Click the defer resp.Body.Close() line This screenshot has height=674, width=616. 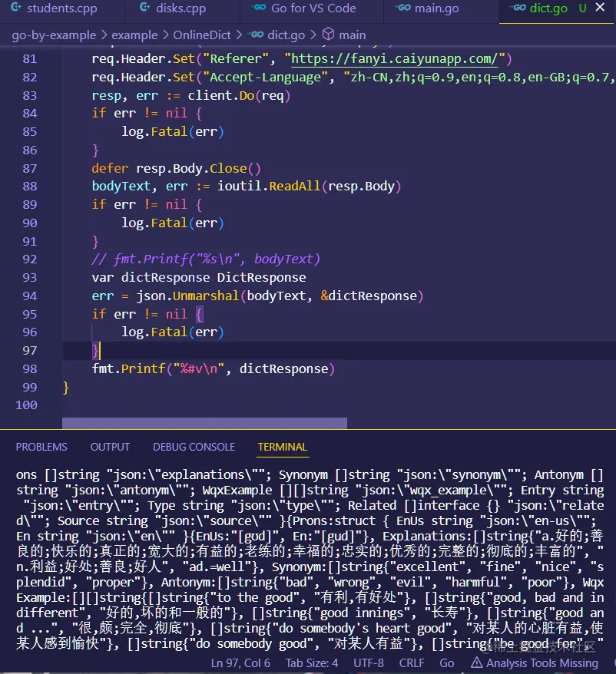coord(177,169)
